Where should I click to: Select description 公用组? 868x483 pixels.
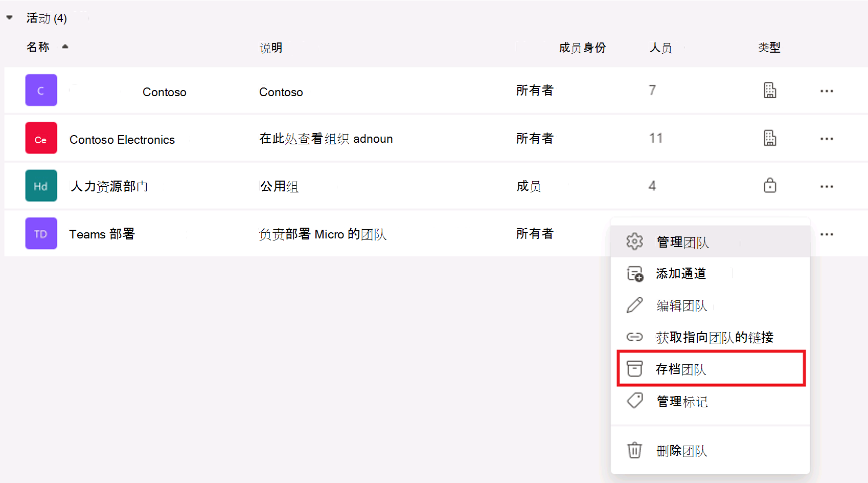[280, 186]
